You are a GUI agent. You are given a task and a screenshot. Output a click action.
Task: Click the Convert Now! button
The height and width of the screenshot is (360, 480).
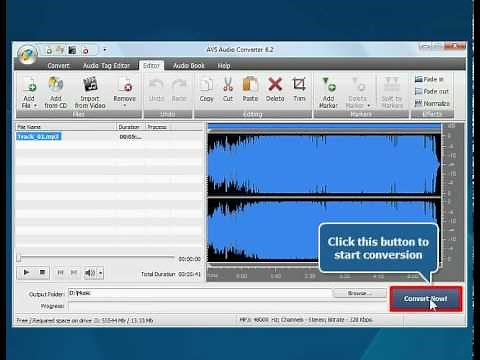[426, 299]
